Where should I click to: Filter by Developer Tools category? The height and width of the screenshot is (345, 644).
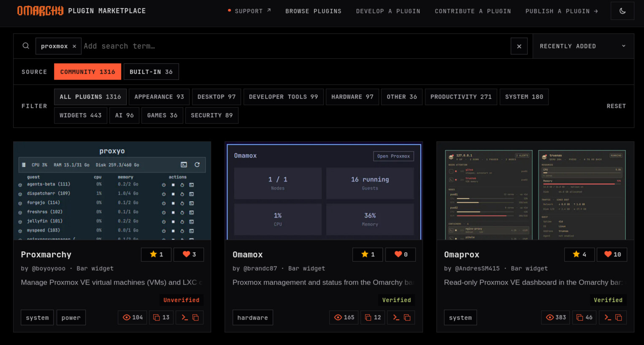coord(284,97)
